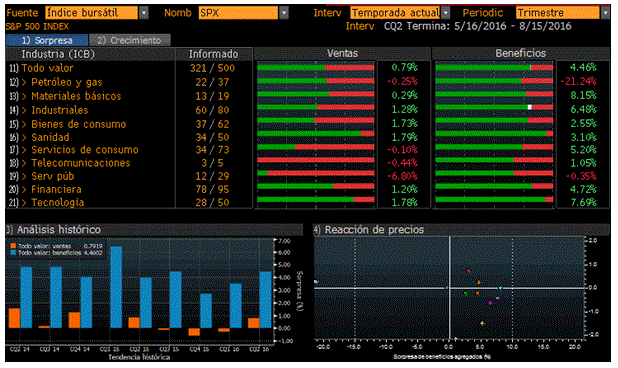
Task: Click the Trimestre periodicity field
Action: click(x=558, y=13)
